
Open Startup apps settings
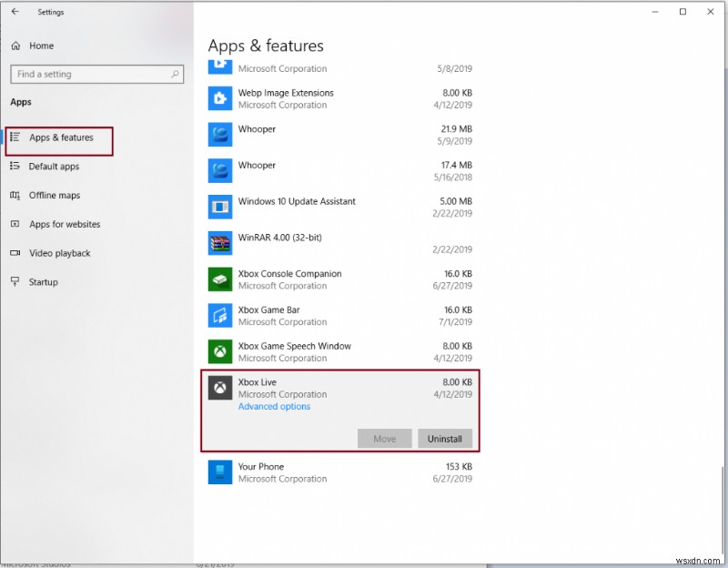pos(43,282)
